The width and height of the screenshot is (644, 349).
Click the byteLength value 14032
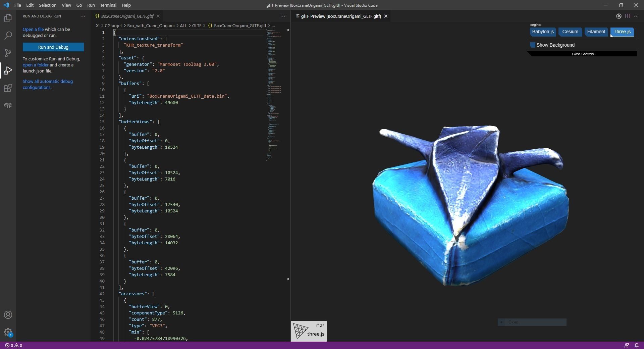[171, 243]
